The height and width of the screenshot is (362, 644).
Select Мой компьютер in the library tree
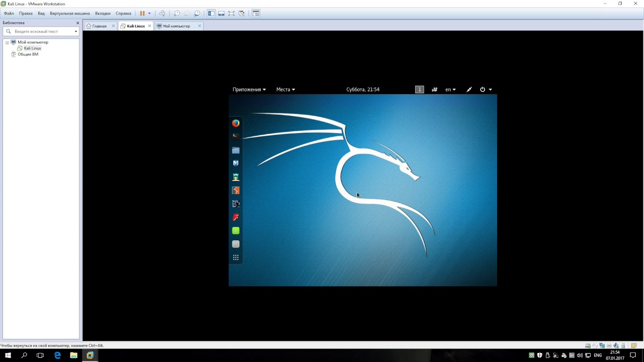[33, 42]
